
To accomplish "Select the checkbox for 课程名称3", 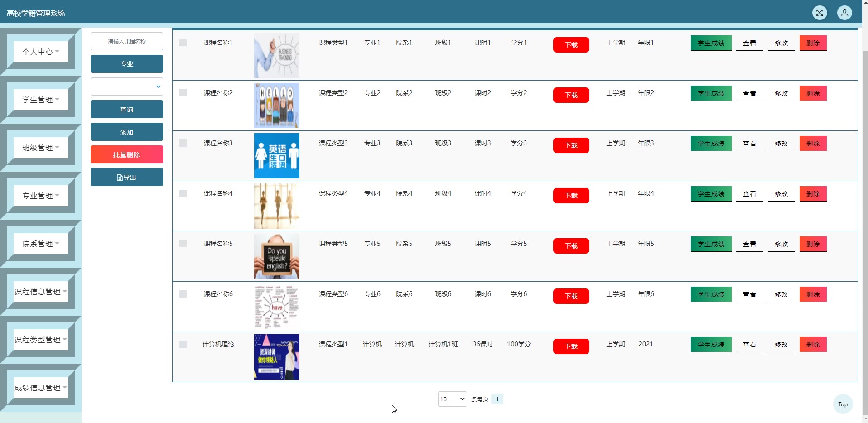I will coord(183,143).
